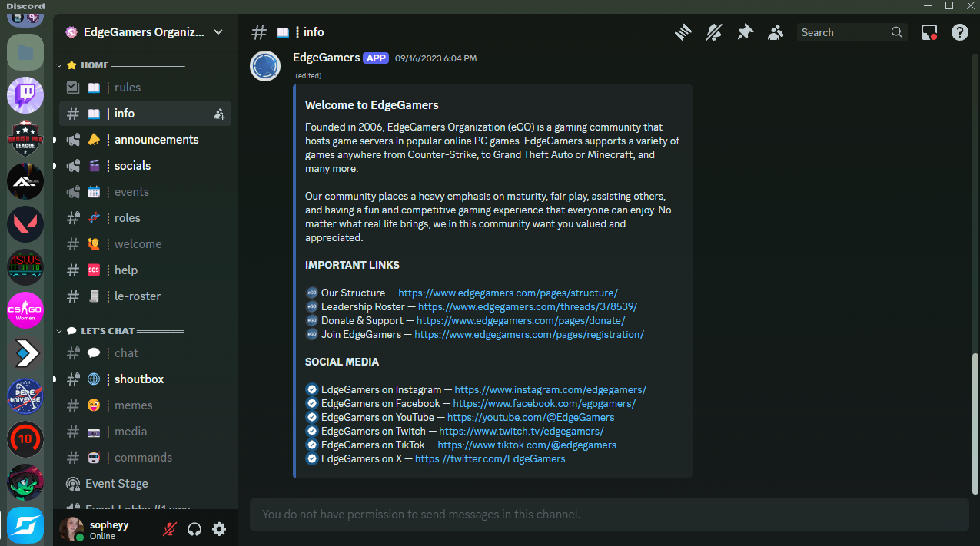Screen dimensions: 980x546
Task: Open the pixel-art rainbow server icon
Action: point(25,267)
